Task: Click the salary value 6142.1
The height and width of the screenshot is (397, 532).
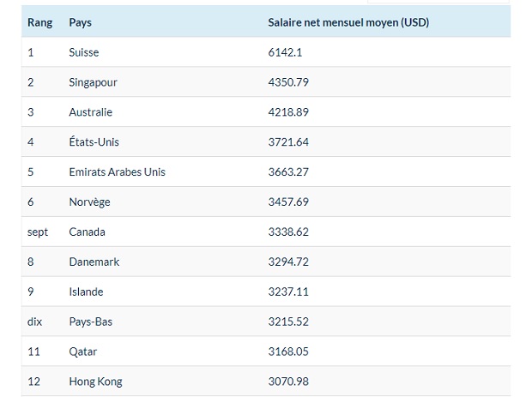Action: pos(285,52)
